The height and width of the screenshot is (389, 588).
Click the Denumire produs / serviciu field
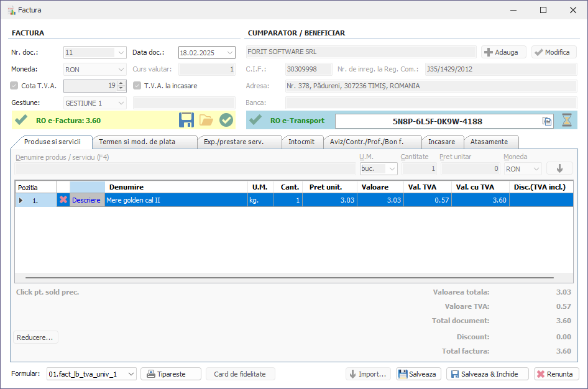pyautogui.click(x=185, y=168)
